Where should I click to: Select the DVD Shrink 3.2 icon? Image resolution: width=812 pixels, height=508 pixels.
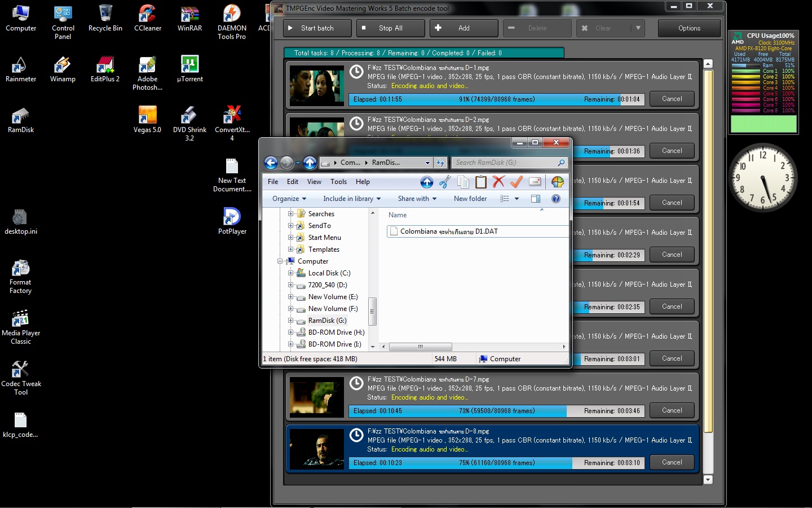click(189, 124)
